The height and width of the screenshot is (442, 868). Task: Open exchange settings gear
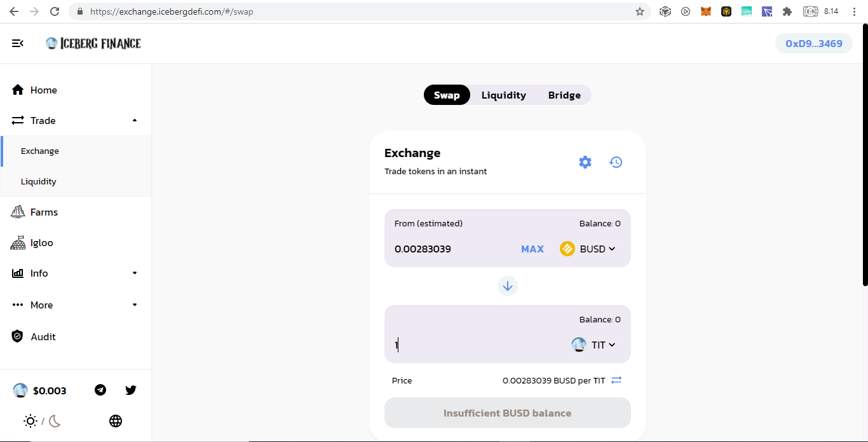tap(585, 162)
